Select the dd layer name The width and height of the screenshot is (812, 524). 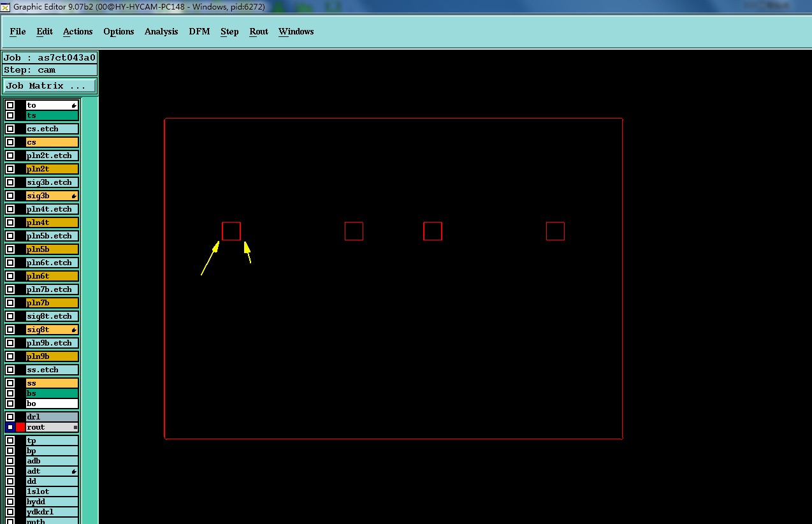(x=52, y=481)
